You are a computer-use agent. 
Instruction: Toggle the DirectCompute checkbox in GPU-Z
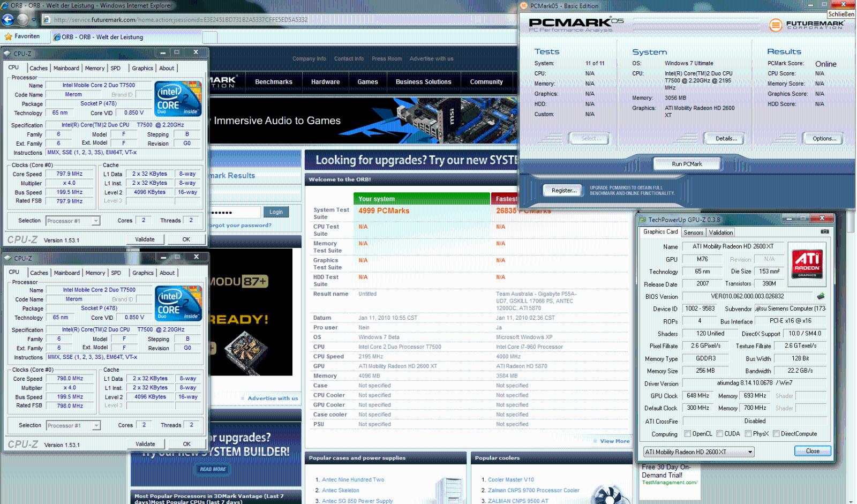[776, 434]
